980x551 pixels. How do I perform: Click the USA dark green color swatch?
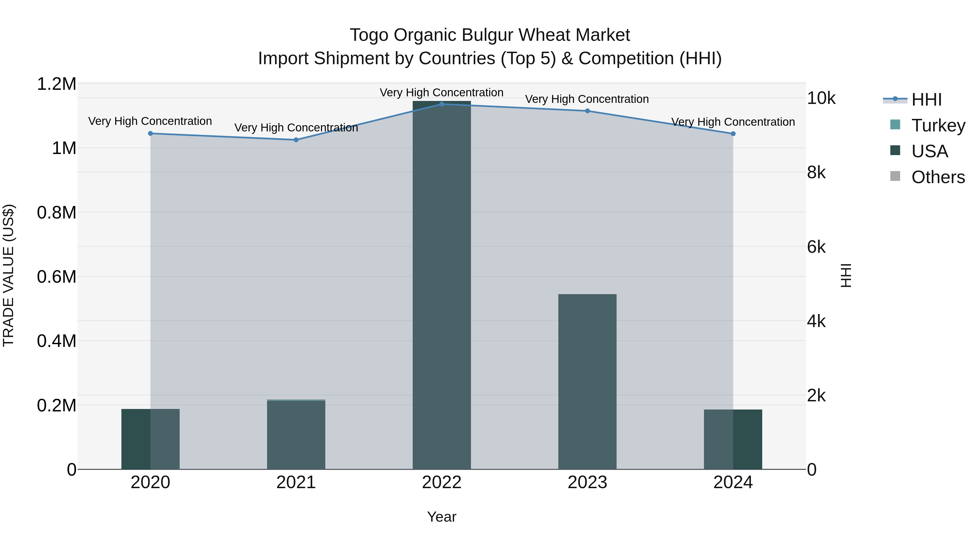895,150
